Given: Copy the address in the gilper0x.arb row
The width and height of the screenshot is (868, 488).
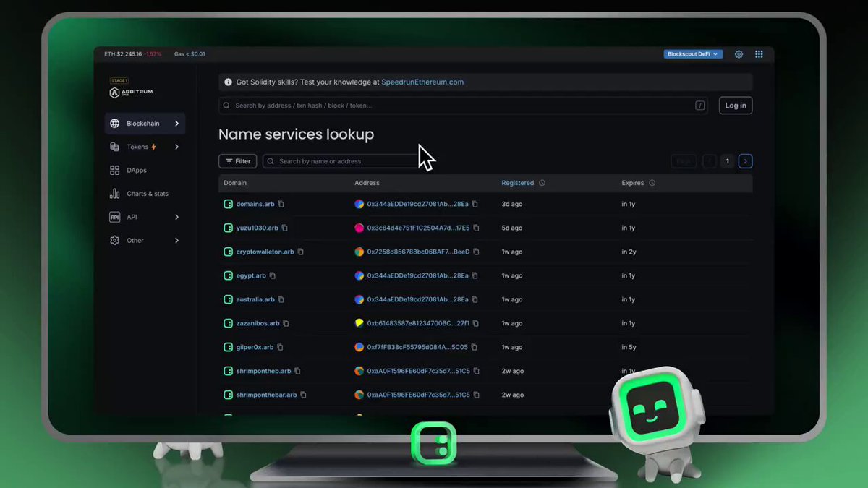Looking at the screenshot, I should point(475,347).
